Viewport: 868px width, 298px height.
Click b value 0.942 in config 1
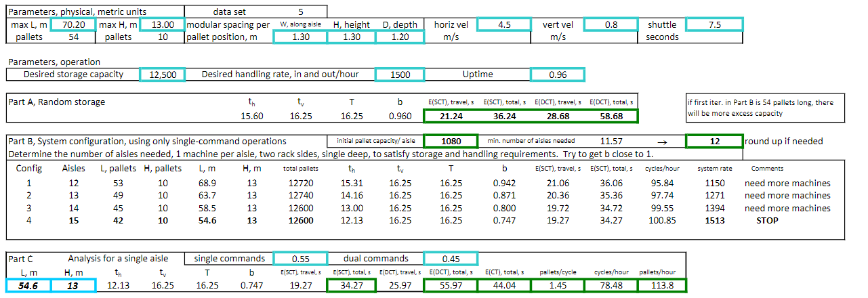coord(504,183)
